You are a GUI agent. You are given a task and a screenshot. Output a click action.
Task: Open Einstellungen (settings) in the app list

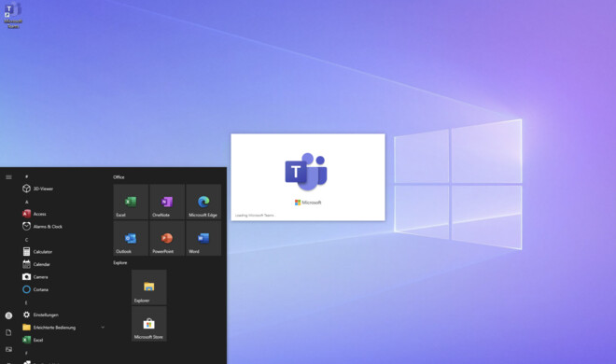40,315
